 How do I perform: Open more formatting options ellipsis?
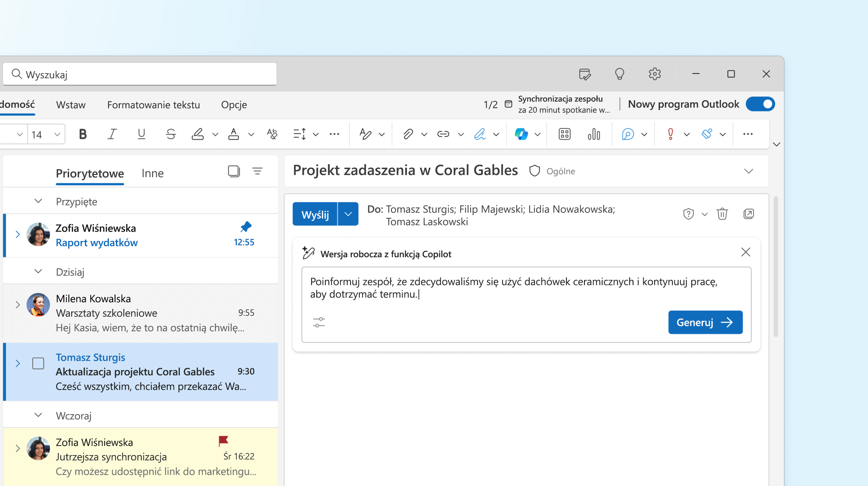(x=334, y=134)
